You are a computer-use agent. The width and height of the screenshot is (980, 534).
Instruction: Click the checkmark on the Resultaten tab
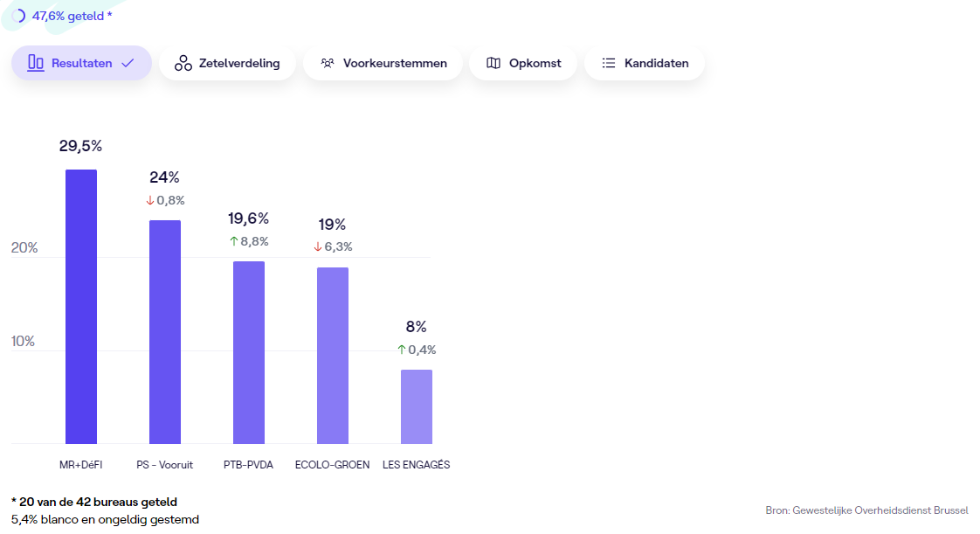[128, 63]
